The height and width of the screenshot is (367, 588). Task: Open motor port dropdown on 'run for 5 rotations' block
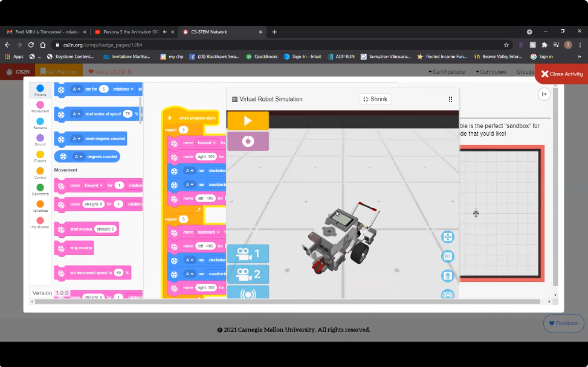76,89
